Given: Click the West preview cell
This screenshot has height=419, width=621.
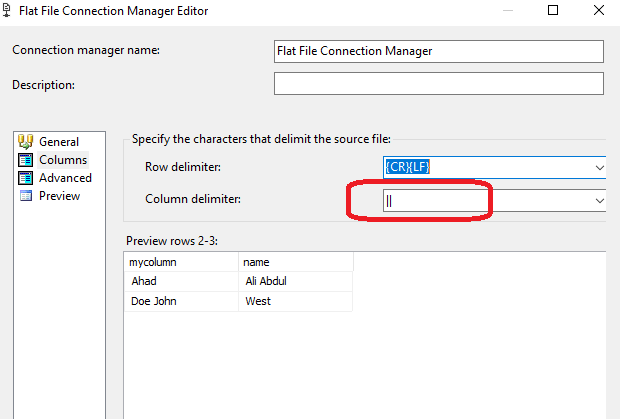Looking at the screenshot, I should click(x=295, y=301).
